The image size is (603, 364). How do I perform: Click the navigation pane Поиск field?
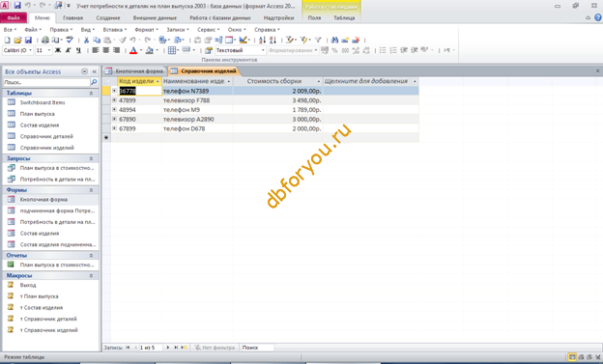[x=46, y=82]
